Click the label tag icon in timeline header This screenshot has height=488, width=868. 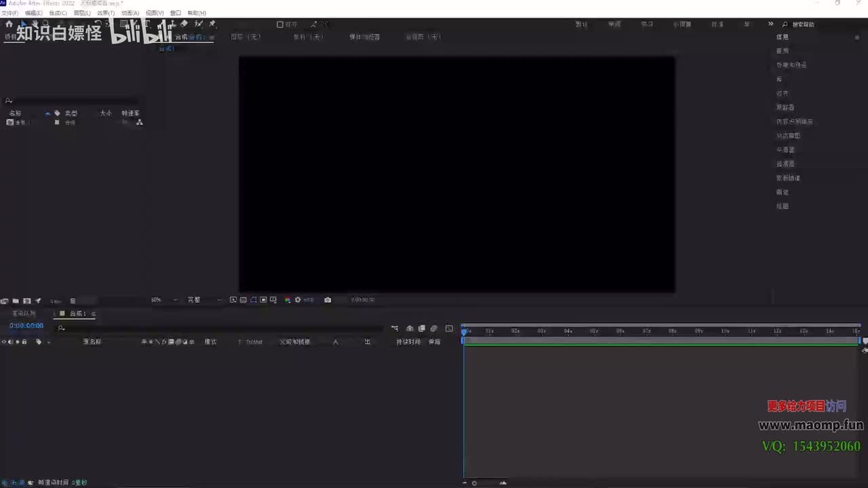[39, 342]
